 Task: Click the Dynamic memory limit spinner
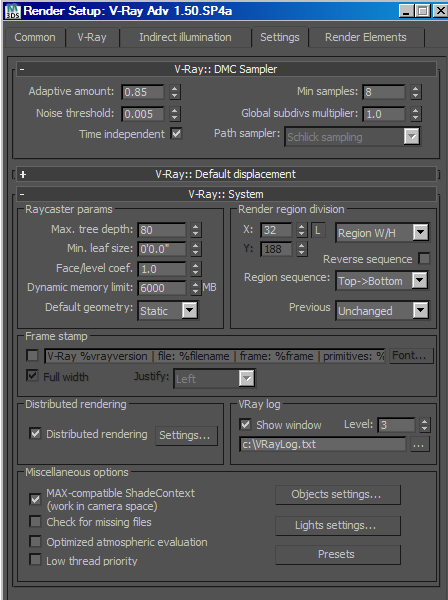pyautogui.click(x=196, y=288)
